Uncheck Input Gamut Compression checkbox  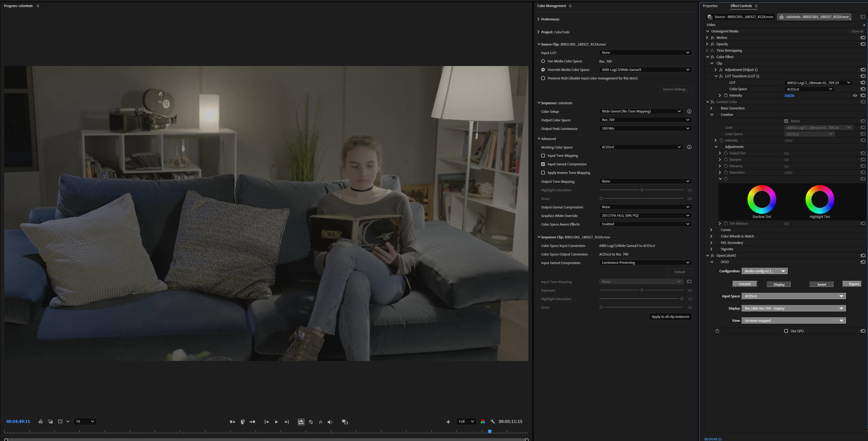point(543,164)
